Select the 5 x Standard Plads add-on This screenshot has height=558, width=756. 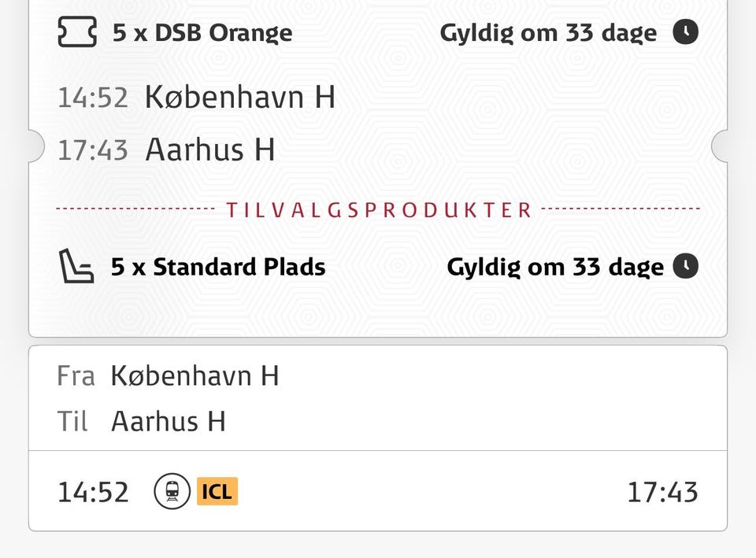point(217,267)
